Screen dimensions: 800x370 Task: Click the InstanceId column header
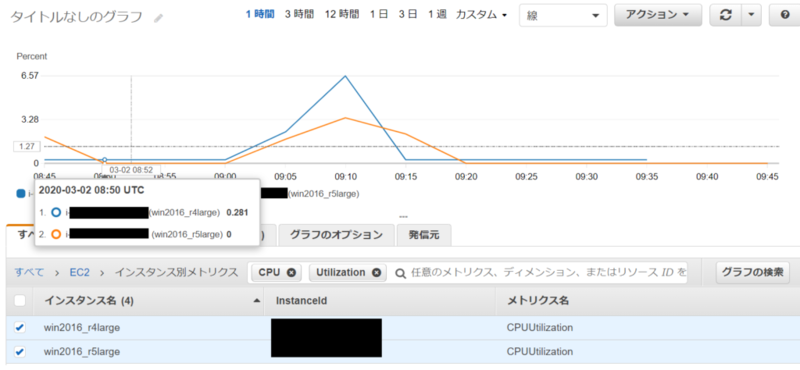[x=301, y=301]
